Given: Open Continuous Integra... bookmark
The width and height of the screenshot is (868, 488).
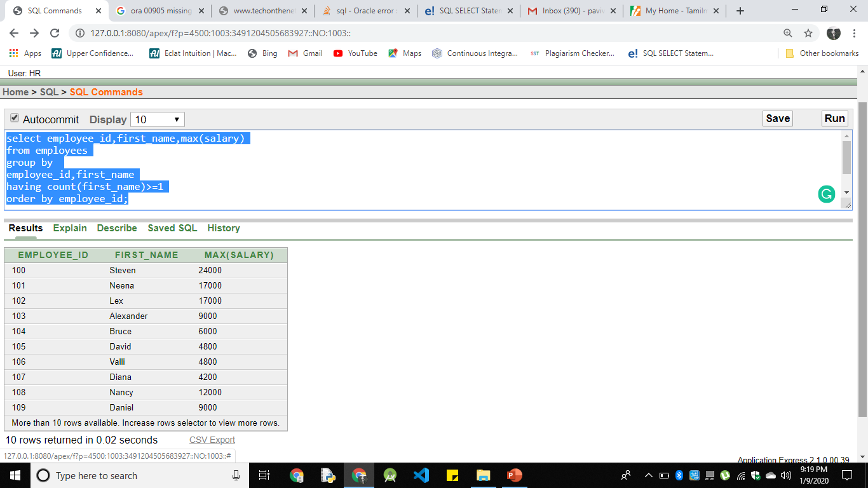Looking at the screenshot, I should [x=475, y=53].
